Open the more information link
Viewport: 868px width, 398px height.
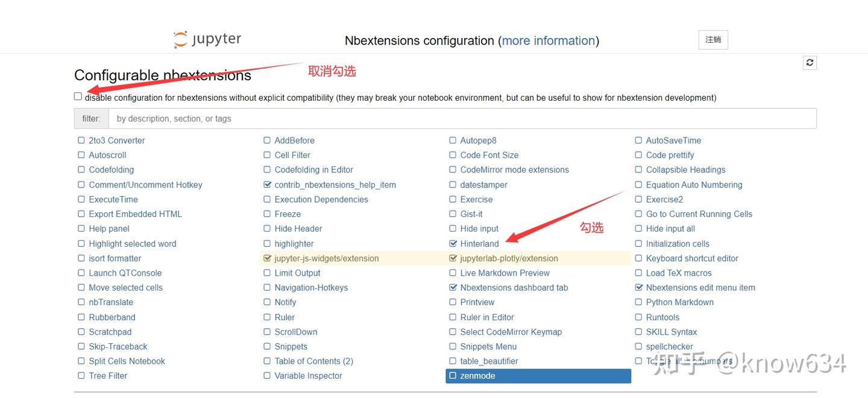click(549, 40)
